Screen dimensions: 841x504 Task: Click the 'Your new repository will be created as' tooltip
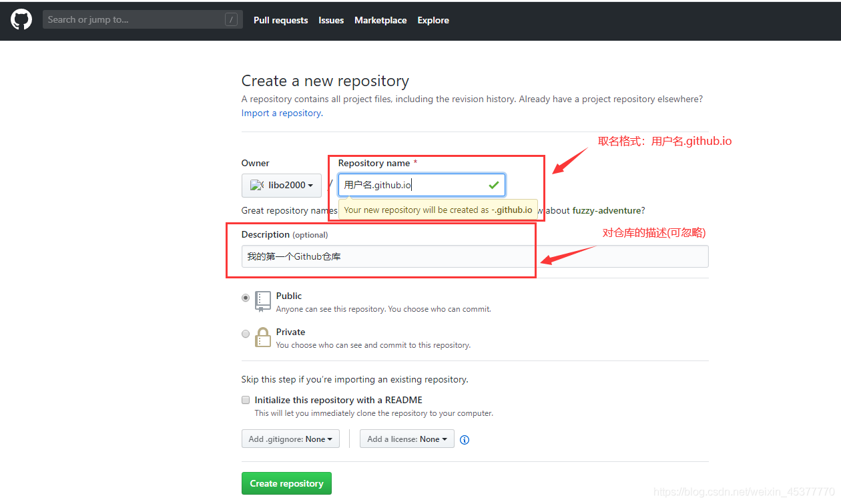pos(438,210)
